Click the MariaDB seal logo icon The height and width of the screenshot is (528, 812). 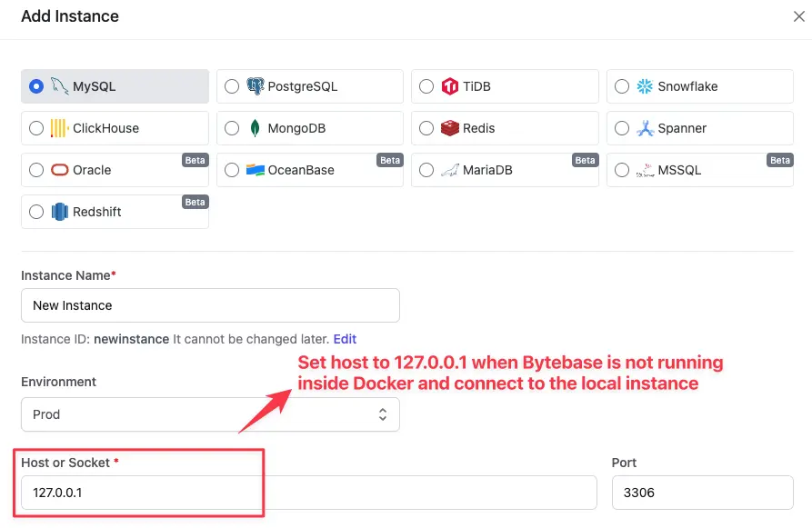coord(449,170)
